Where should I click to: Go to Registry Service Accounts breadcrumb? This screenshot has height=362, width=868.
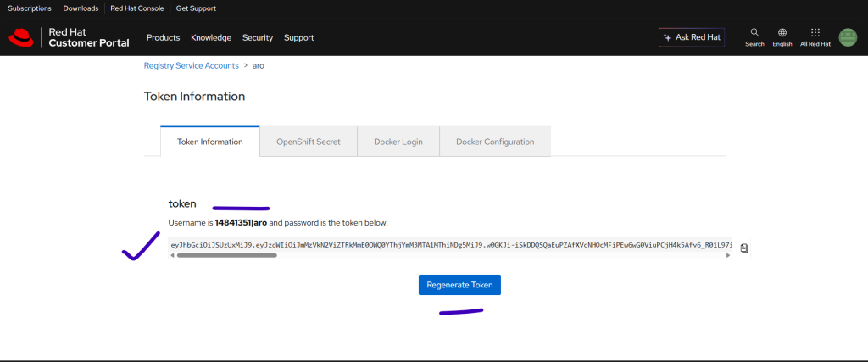[191, 65]
